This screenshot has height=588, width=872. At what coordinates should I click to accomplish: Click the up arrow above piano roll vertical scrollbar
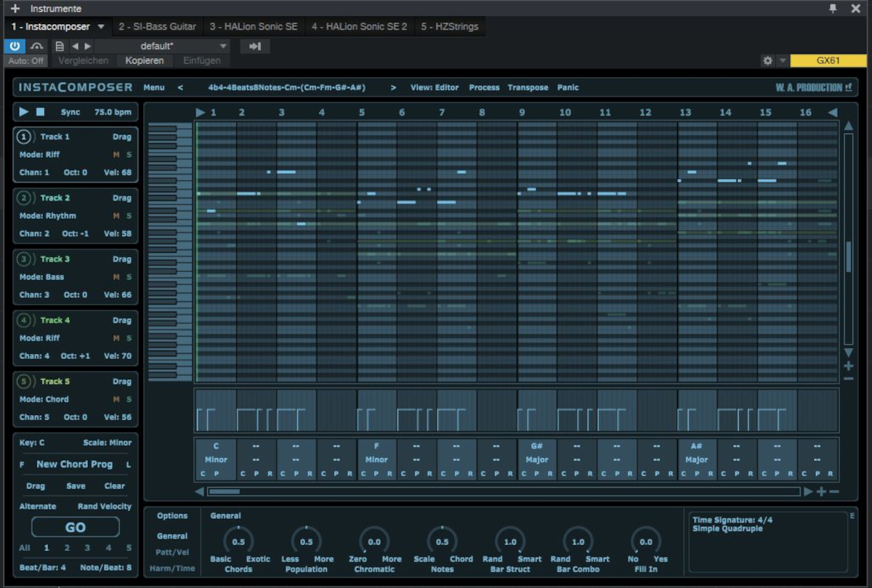[x=848, y=126]
